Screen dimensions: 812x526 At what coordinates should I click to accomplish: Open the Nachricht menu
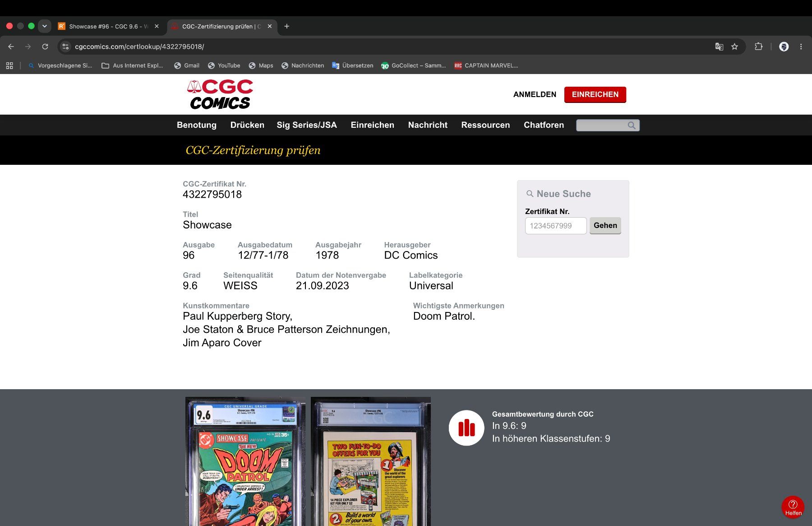click(428, 125)
